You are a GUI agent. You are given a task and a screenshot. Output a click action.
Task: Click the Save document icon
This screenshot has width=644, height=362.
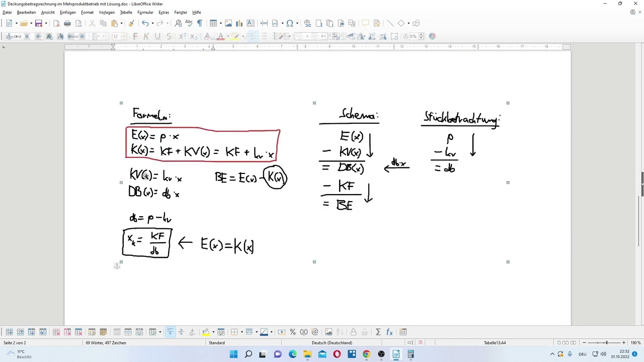pyautogui.click(x=38, y=23)
